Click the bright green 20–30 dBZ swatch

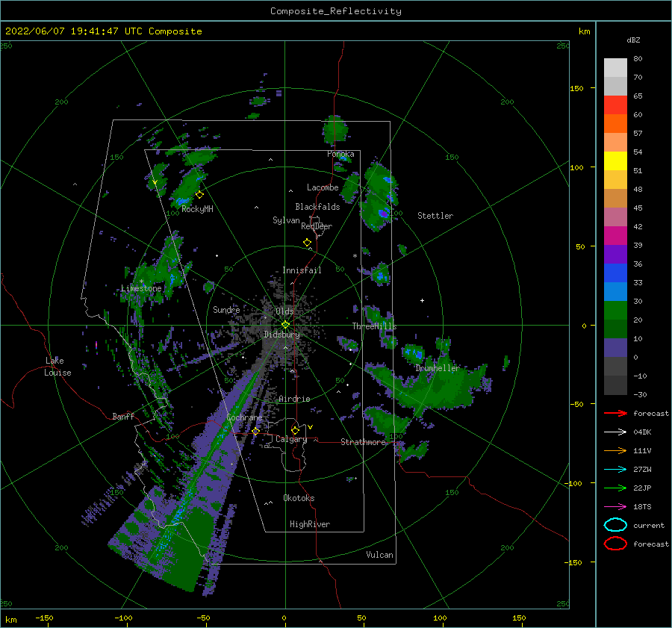615,311
